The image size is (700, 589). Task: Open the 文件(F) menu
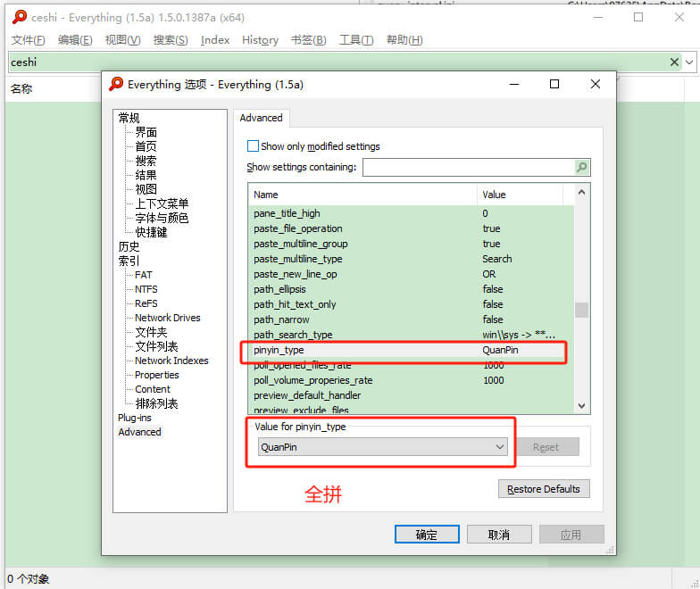coord(29,39)
